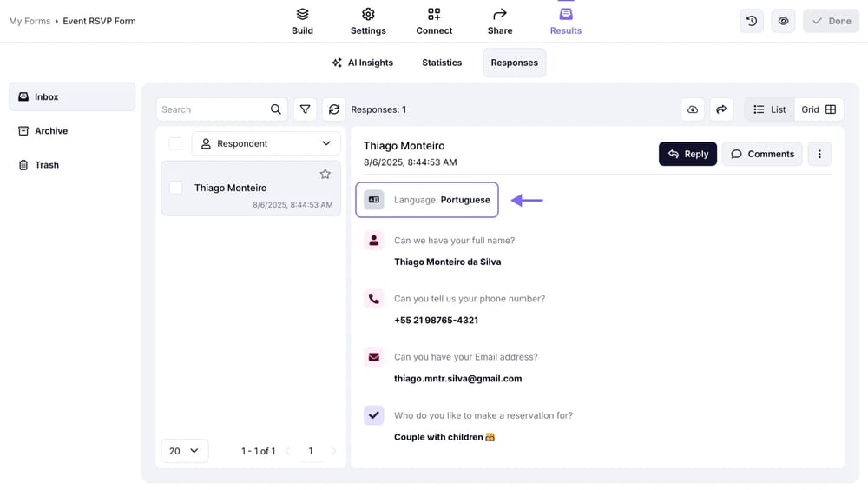The image size is (868, 490).
Task: Open the Comments button
Action: click(x=762, y=154)
